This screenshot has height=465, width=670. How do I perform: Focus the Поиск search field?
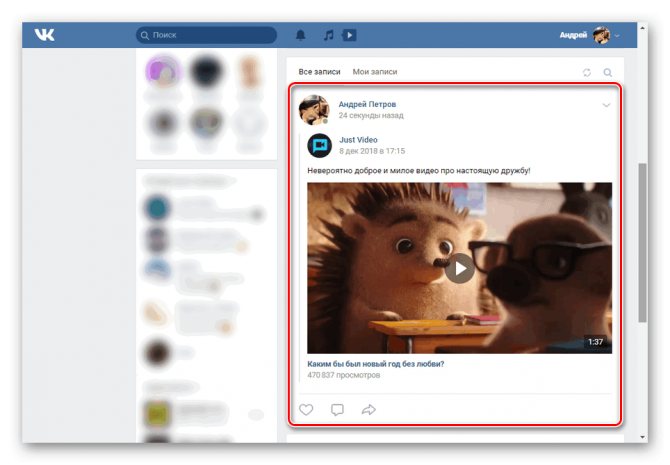point(206,35)
